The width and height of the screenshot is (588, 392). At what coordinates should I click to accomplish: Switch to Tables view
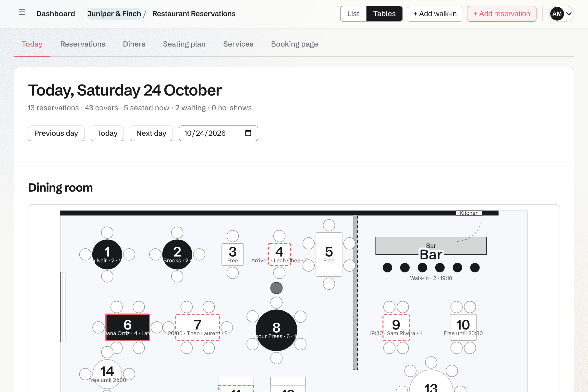pos(384,14)
